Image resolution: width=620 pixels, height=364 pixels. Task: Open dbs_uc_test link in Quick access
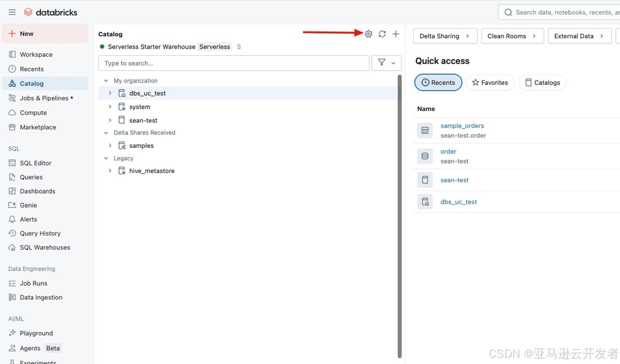[x=458, y=202]
